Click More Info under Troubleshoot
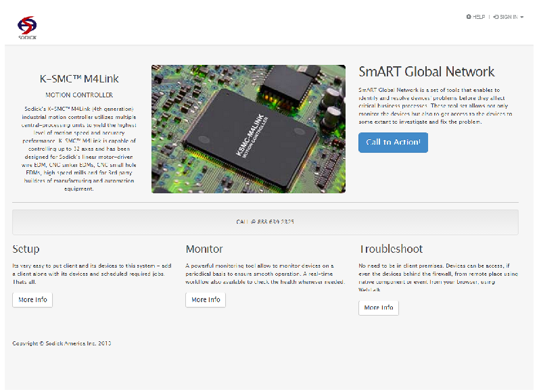The width and height of the screenshot is (541, 392). click(379, 308)
